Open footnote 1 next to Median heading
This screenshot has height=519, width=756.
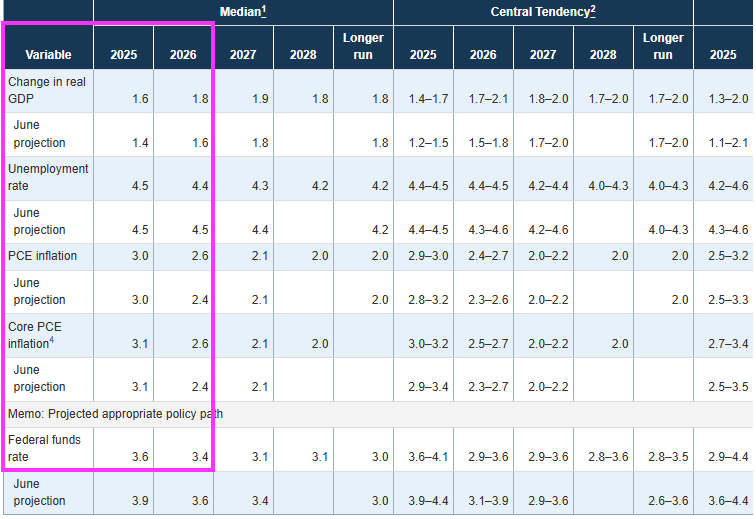click(x=262, y=9)
